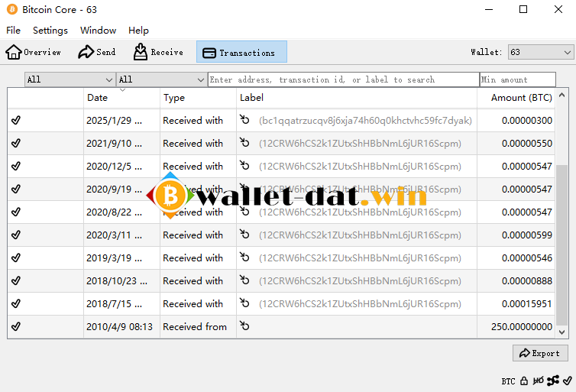Sort transactions by Type column
Screen dimensions: 576x392
click(198, 98)
